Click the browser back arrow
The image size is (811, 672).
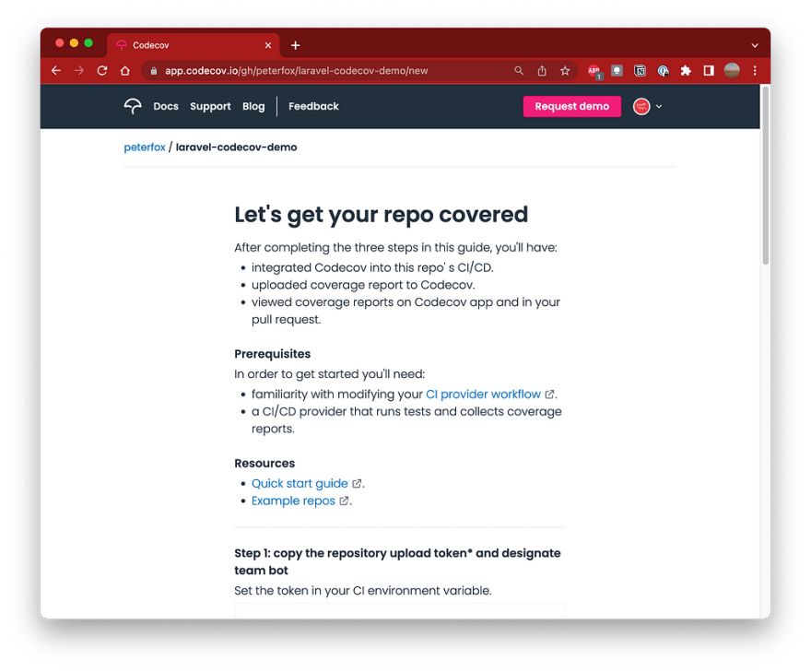[56, 71]
